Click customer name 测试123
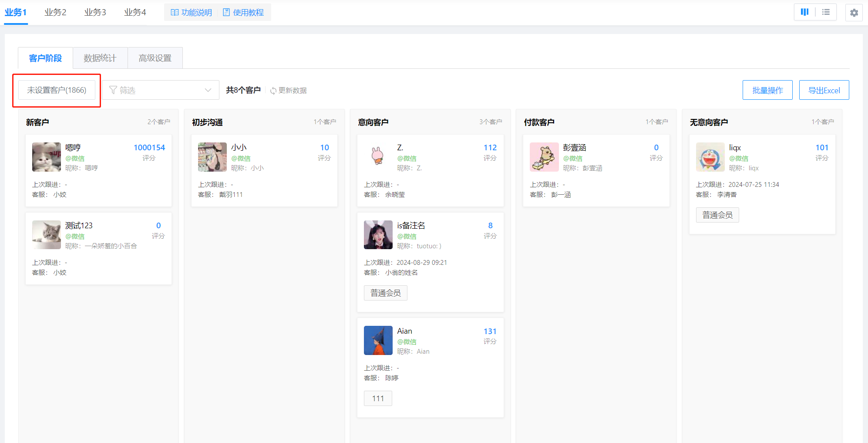Screen dimensions: 868x443 pos(79,226)
